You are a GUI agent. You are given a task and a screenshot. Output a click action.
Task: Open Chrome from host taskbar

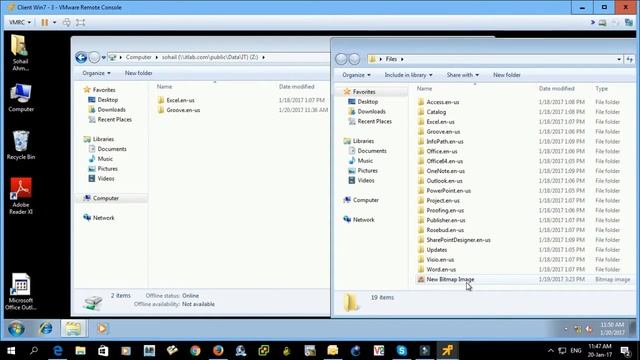195,351
